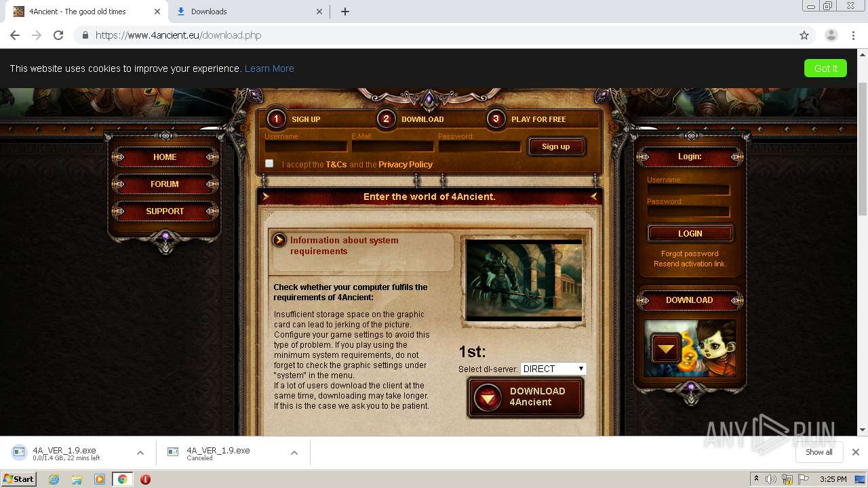Reload the 4ancient download page

pyautogui.click(x=58, y=35)
